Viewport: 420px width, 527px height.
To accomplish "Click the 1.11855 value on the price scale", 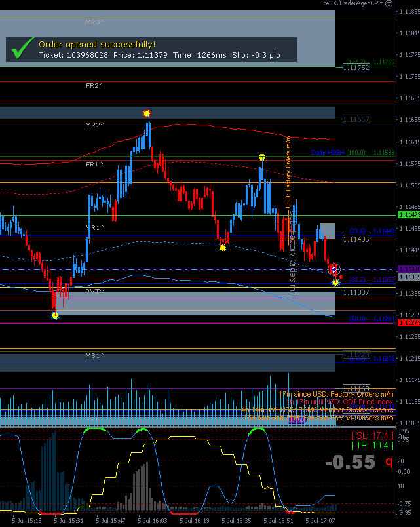I will tap(410, 12).
